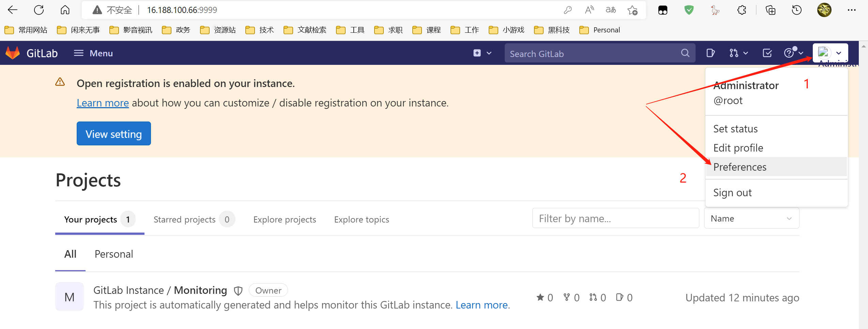Open the Explore topics tab
Viewport: 868px width, 329px height.
click(362, 219)
